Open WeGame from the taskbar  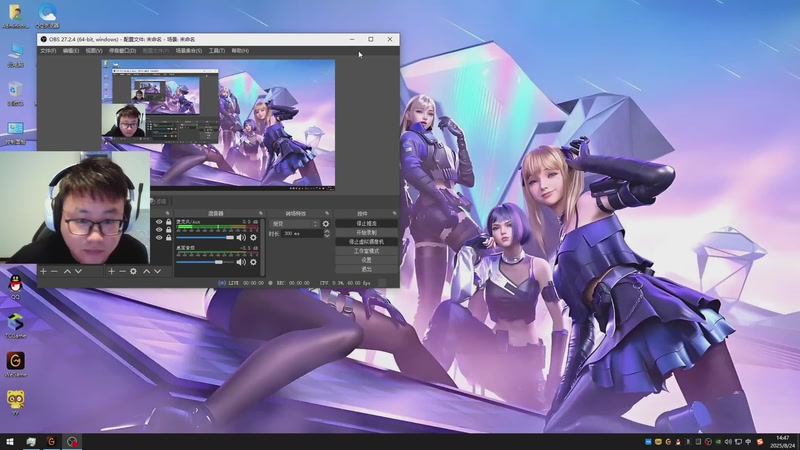click(x=51, y=442)
